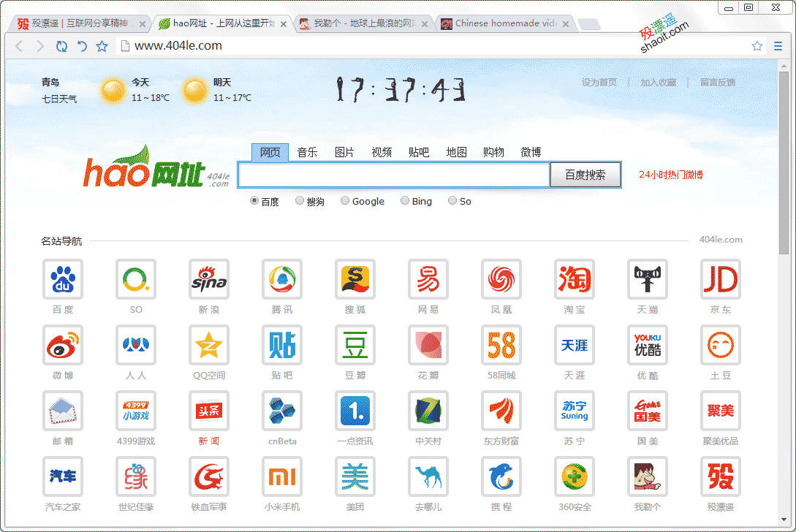
Task: Click the page vertical scrollbar thumb
Action: pyautogui.click(x=784, y=162)
